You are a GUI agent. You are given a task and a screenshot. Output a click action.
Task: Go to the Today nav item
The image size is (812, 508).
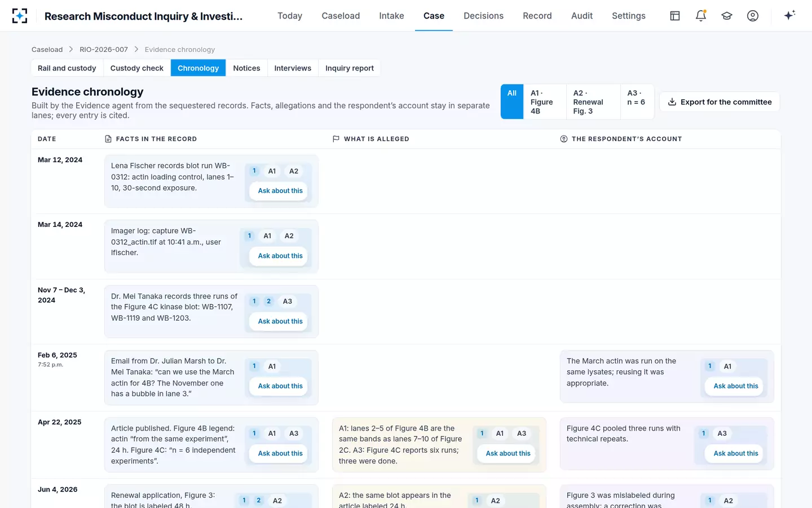(x=290, y=16)
